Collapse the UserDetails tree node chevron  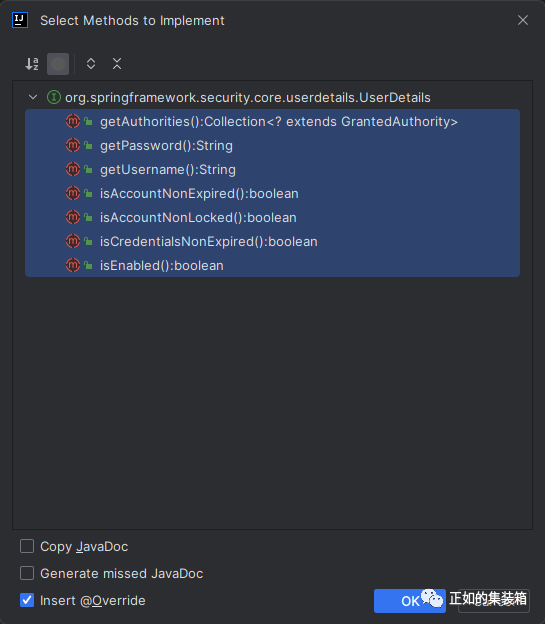point(33,97)
